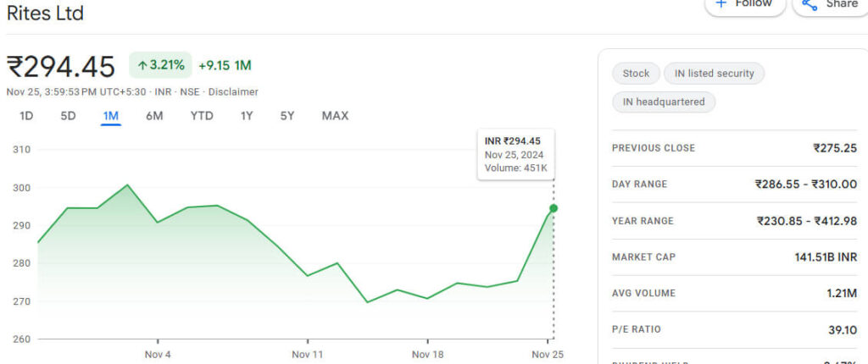Click the 300 y-axis label
Image resolution: width=868 pixels, height=364 pixels.
21,188
